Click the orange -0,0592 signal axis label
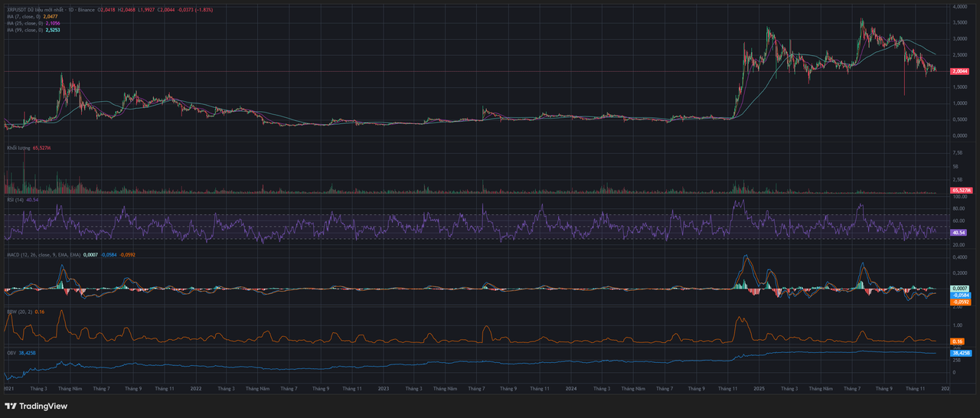The height and width of the screenshot is (418, 980). 960,302
